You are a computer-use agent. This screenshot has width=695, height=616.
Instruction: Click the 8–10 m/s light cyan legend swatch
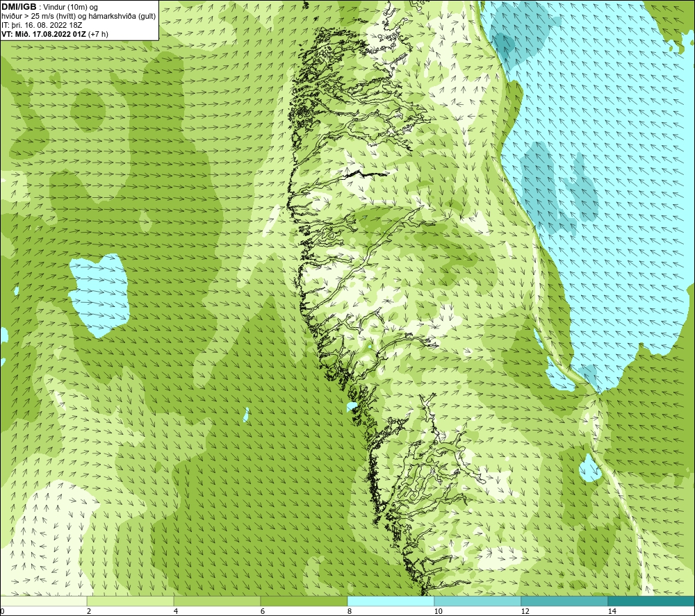(x=391, y=601)
